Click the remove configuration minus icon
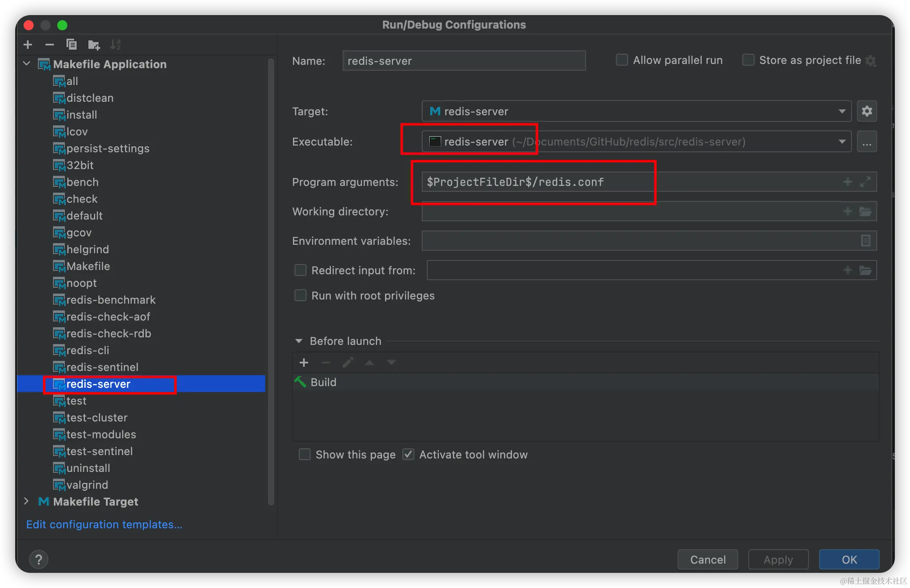The height and width of the screenshot is (588, 910). point(50,44)
